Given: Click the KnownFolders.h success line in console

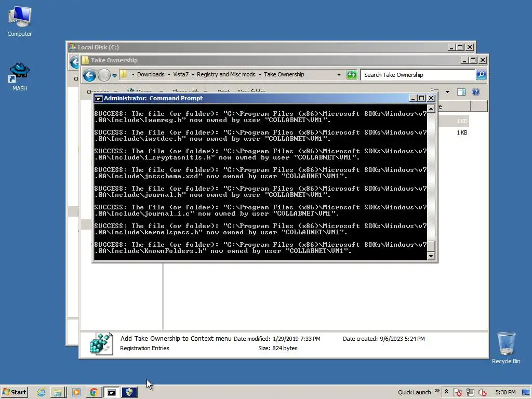Looking at the screenshot, I should point(260,248).
